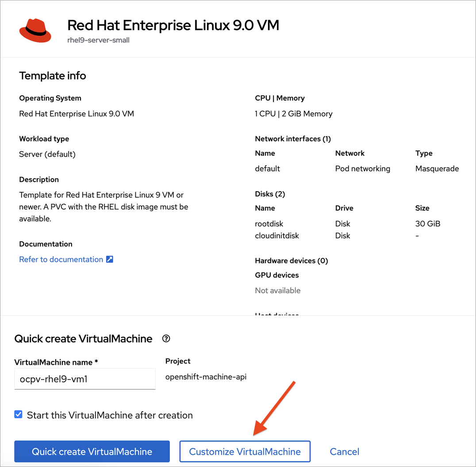
Task: Click the Pod networking network value
Action: (x=362, y=169)
